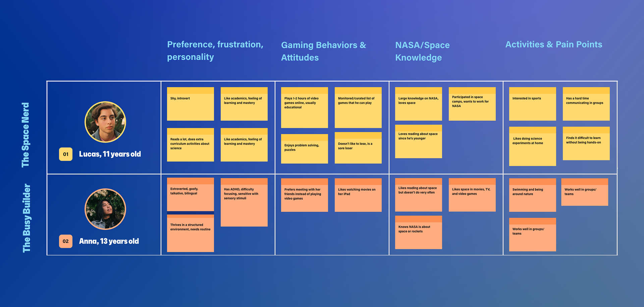This screenshot has height=307, width=644.
Task: Select 'Knows NASA is about space' note
Action: coord(419,232)
